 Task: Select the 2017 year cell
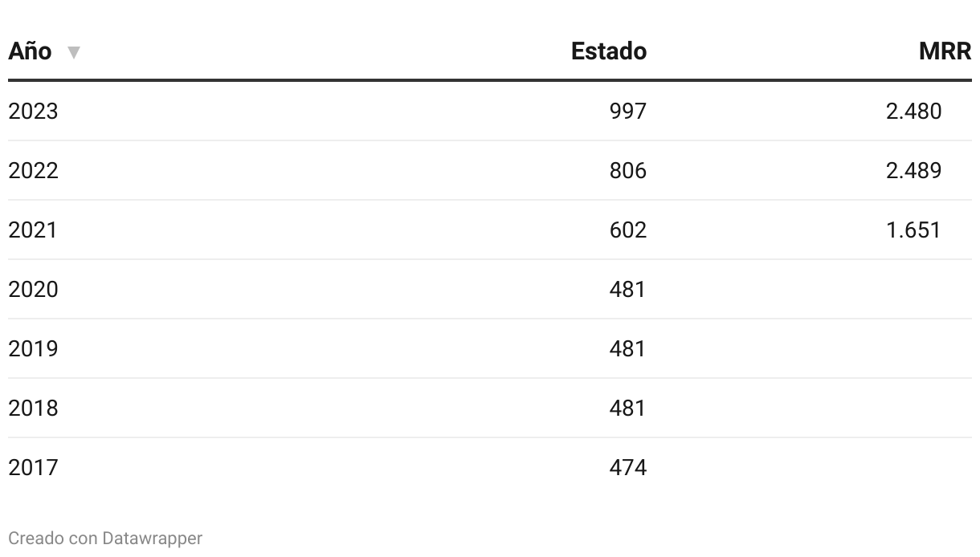pos(33,467)
